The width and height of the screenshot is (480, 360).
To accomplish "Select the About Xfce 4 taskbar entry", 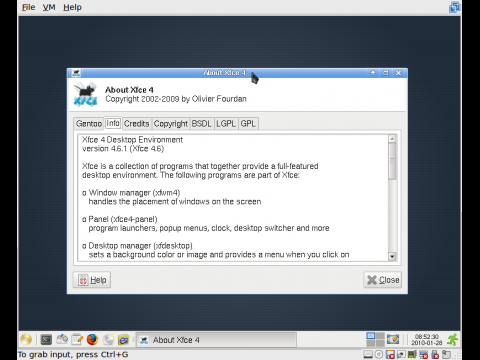I will point(217,340).
